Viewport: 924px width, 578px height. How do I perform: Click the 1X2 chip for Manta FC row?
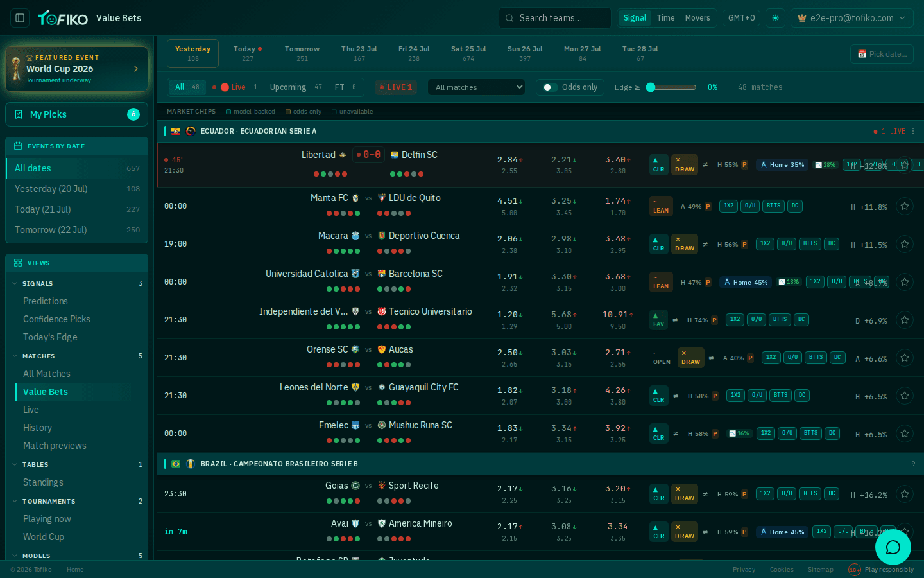728,206
